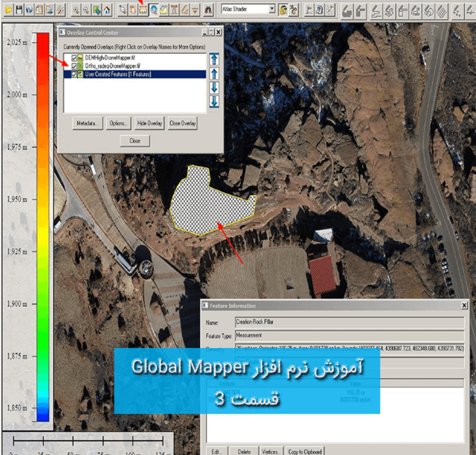The height and width of the screenshot is (455, 476).
Task: Select the Pan hand grab tool
Action: (x=133, y=10)
